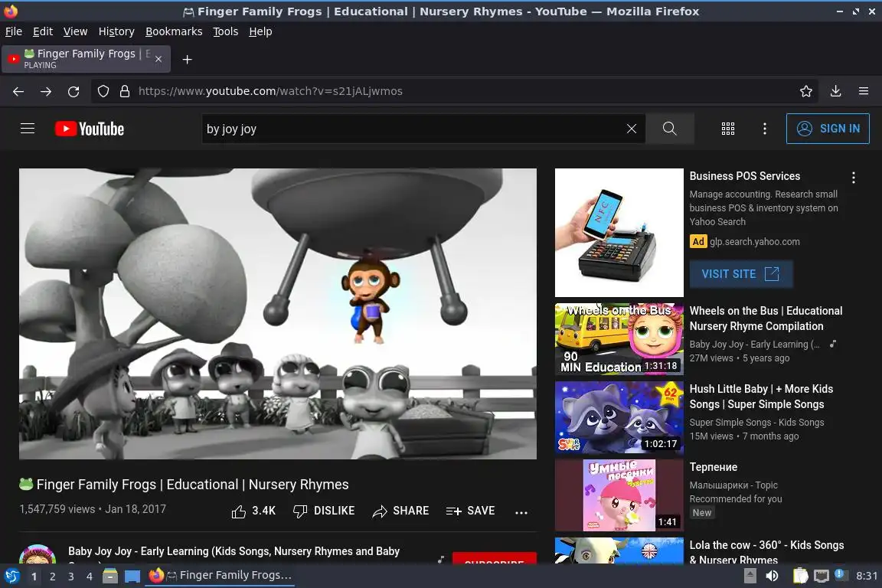Viewport: 882px width, 588px height.
Task: Open the File menu
Action: tap(14, 31)
